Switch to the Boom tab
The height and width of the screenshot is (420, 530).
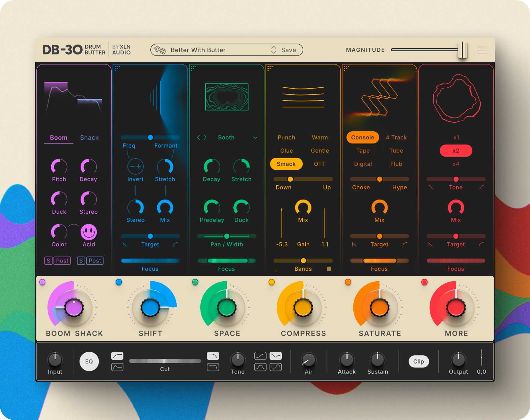coord(59,138)
